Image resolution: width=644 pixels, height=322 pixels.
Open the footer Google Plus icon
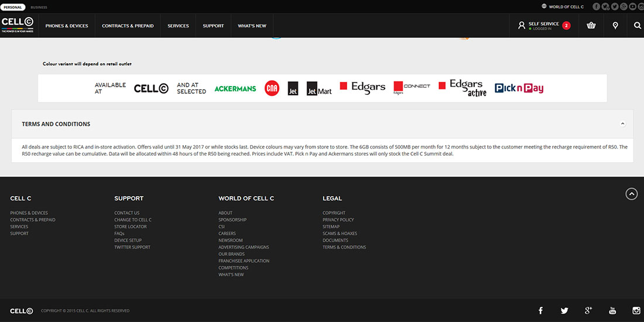click(x=588, y=310)
